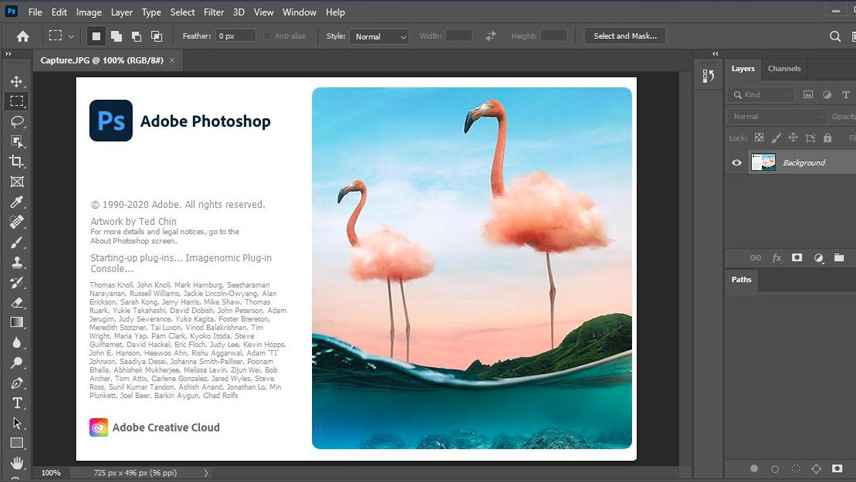Open the History panel icon

point(709,76)
